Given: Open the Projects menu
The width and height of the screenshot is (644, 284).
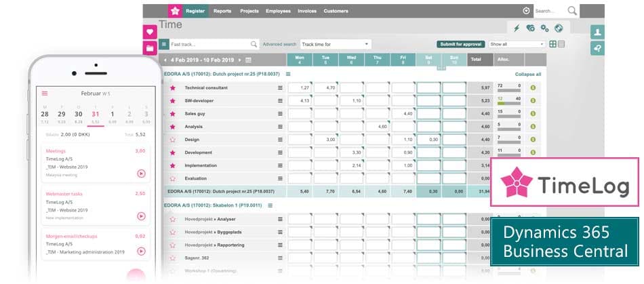Looking at the screenshot, I should point(249,11).
